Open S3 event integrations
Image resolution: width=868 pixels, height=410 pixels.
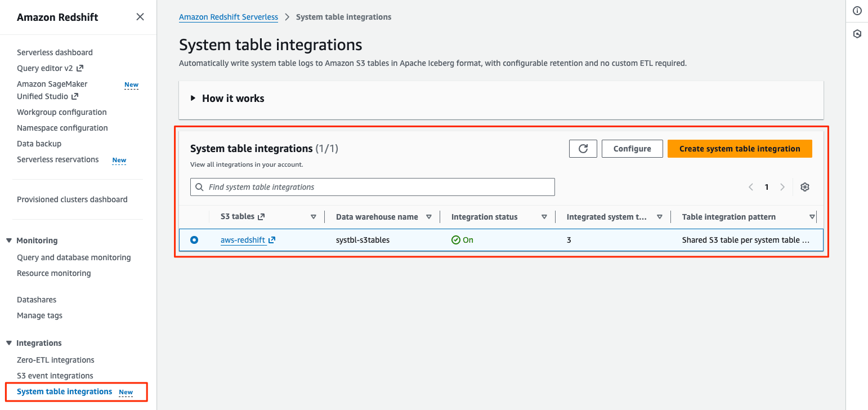(55, 376)
